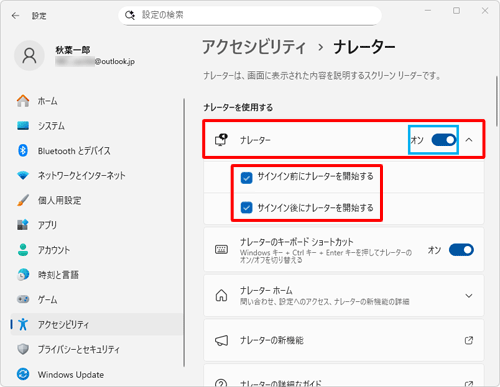Click the user profile avatar icon
Viewport: 500px width, 387px height.
pyautogui.click(x=29, y=56)
